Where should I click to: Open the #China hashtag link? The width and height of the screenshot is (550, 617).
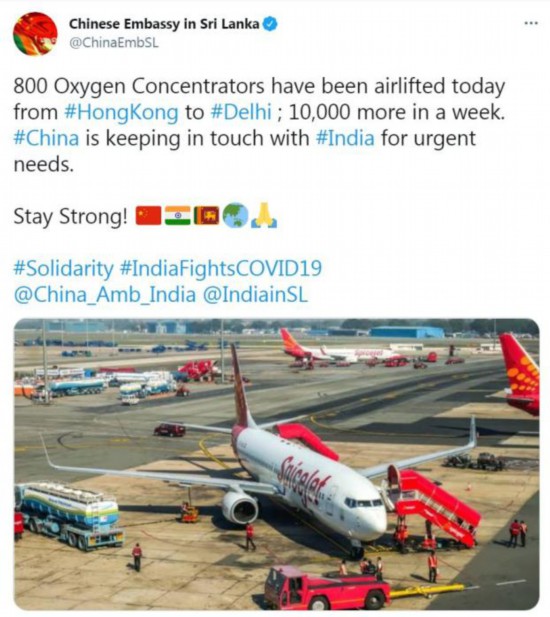pyautogui.click(x=46, y=138)
